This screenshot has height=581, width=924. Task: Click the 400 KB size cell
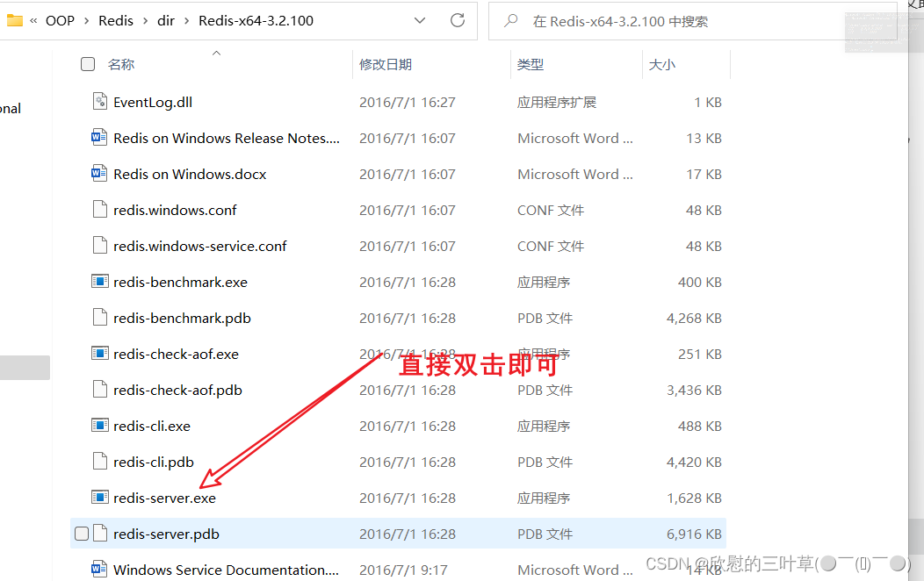click(x=699, y=282)
